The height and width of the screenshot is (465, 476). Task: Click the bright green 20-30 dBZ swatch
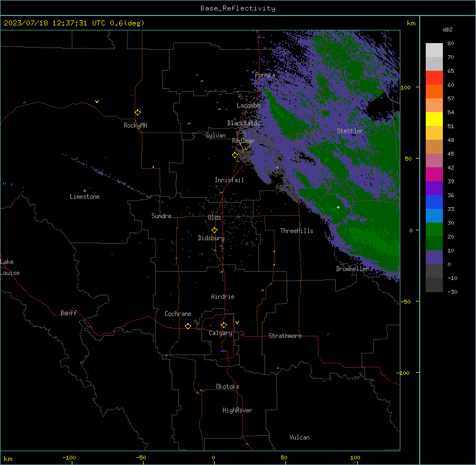tap(434, 230)
